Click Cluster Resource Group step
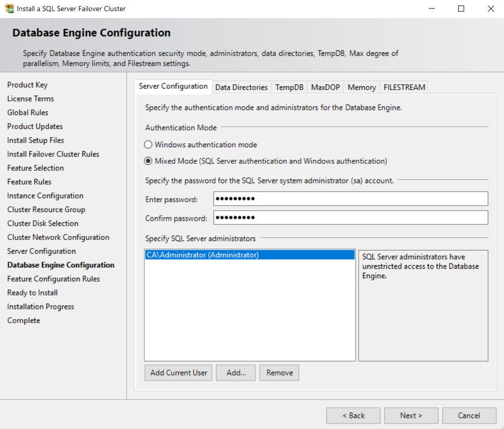Viewport: 504px width, 429px height. coord(46,209)
